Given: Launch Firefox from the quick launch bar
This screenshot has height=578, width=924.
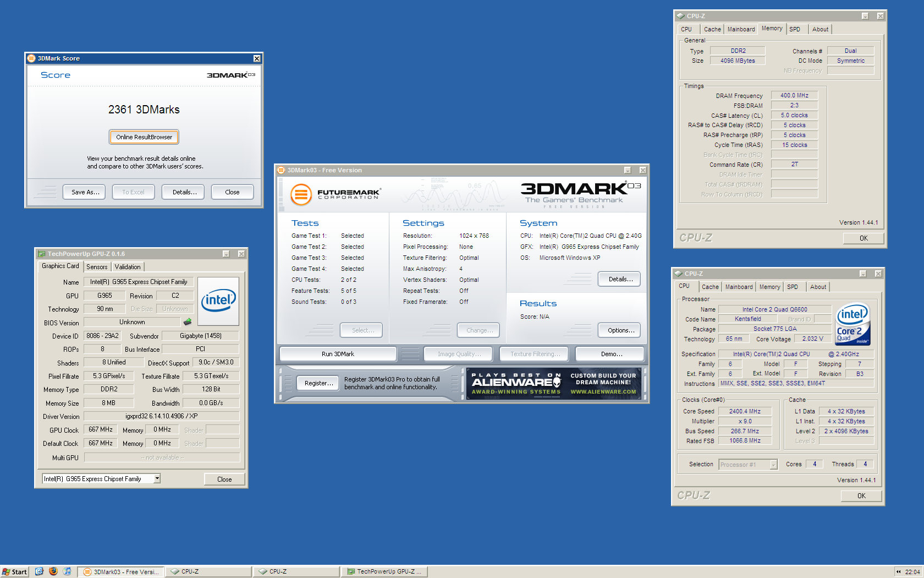Looking at the screenshot, I should coord(53,571).
